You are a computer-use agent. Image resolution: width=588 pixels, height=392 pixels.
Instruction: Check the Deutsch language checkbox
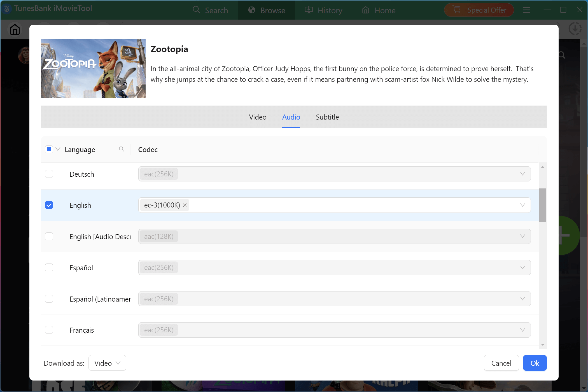(49, 174)
